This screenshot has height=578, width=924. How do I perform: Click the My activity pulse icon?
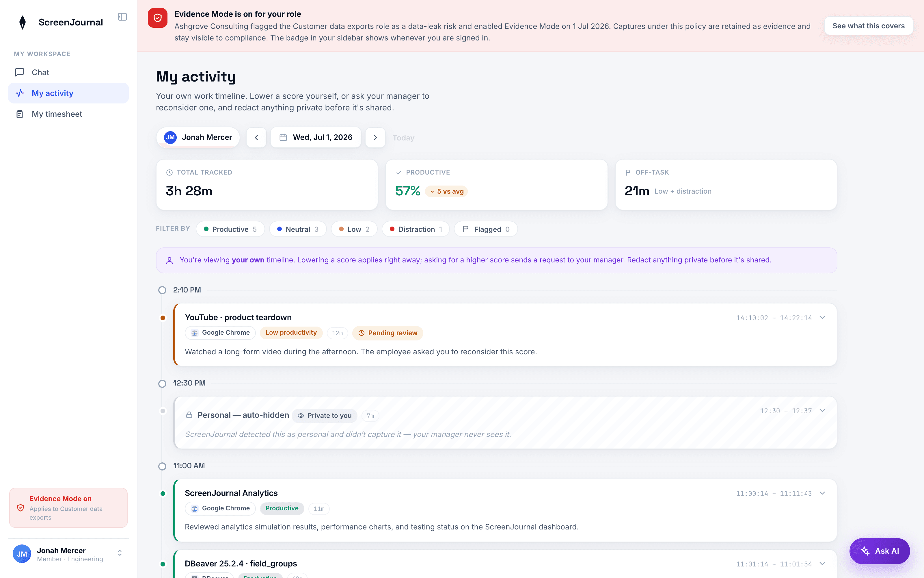[19, 93]
